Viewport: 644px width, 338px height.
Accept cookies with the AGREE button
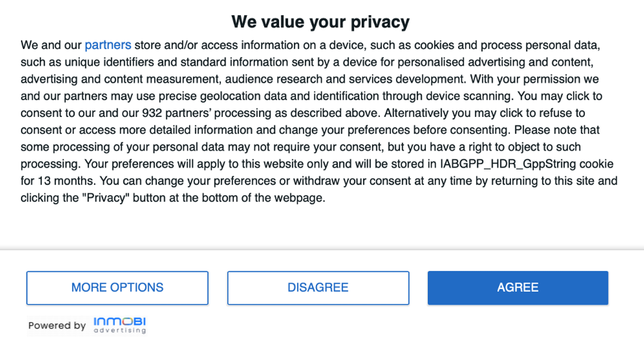tap(518, 288)
